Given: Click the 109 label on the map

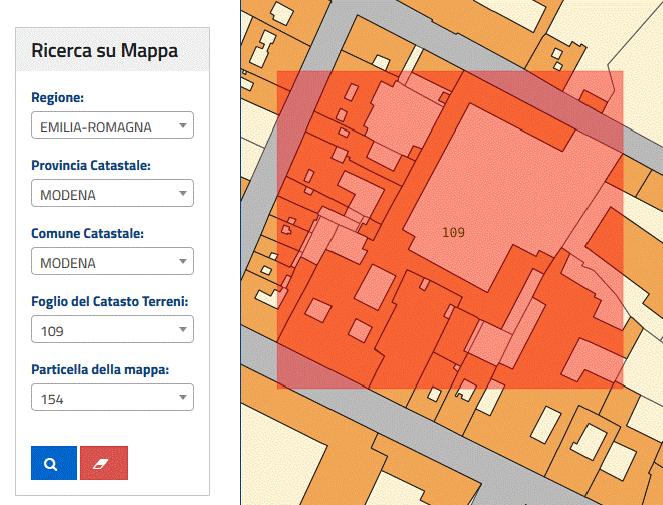Looking at the screenshot, I should (453, 232).
